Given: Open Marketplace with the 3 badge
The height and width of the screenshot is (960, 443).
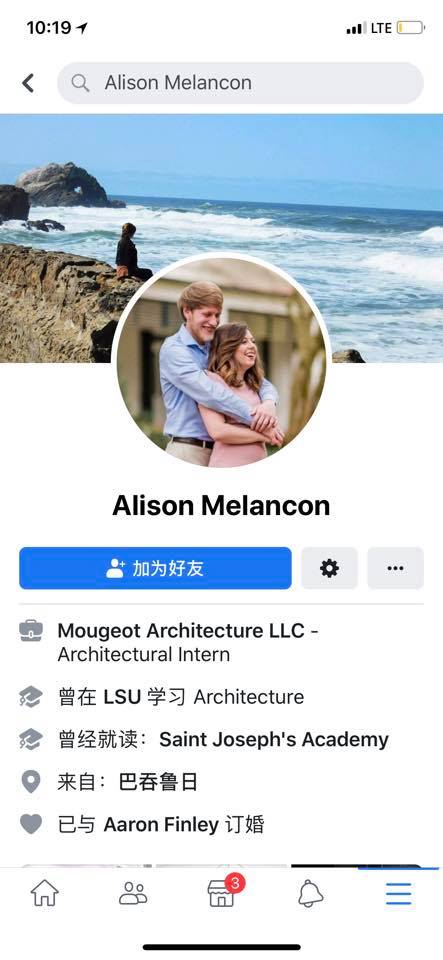Looking at the screenshot, I should point(224,891).
